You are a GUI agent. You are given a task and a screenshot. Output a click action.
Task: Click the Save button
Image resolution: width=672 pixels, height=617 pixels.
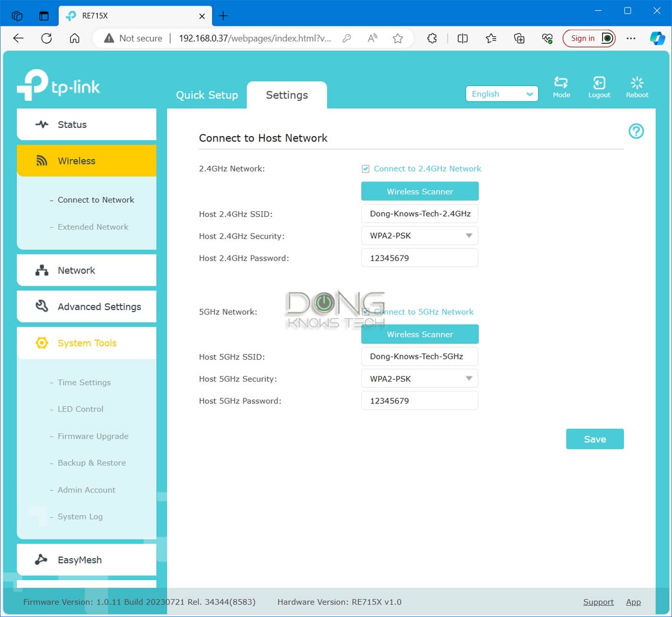pos(595,439)
